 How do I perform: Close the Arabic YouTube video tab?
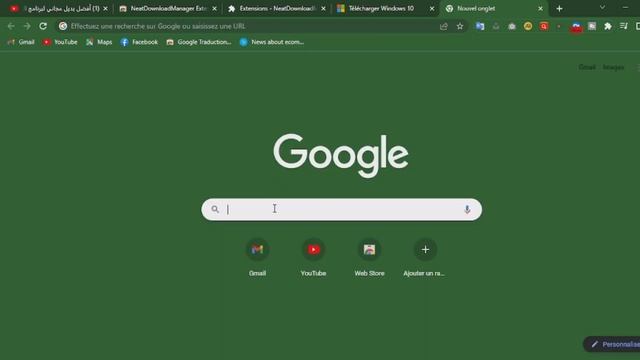click(x=105, y=9)
